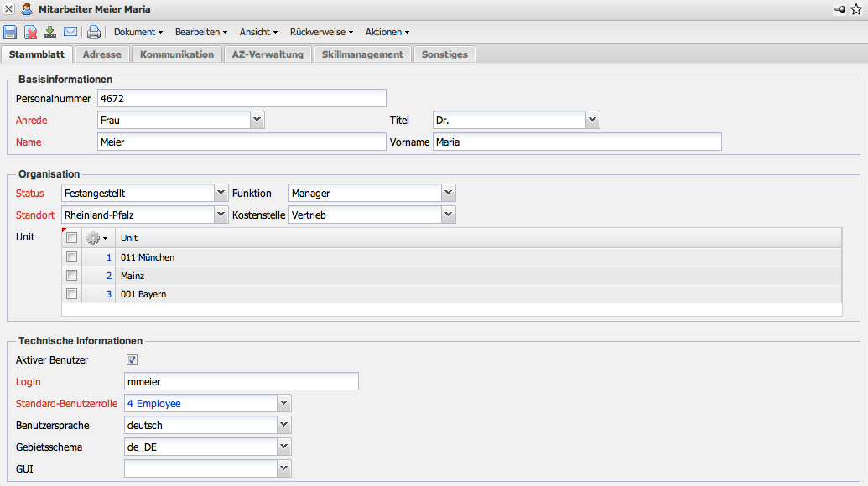Open the gear settings icon in Unit table
The image size is (868, 486).
pos(96,238)
